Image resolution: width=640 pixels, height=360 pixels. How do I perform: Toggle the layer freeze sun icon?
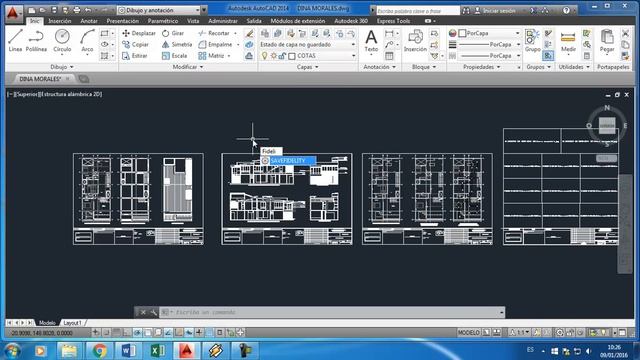click(x=273, y=56)
